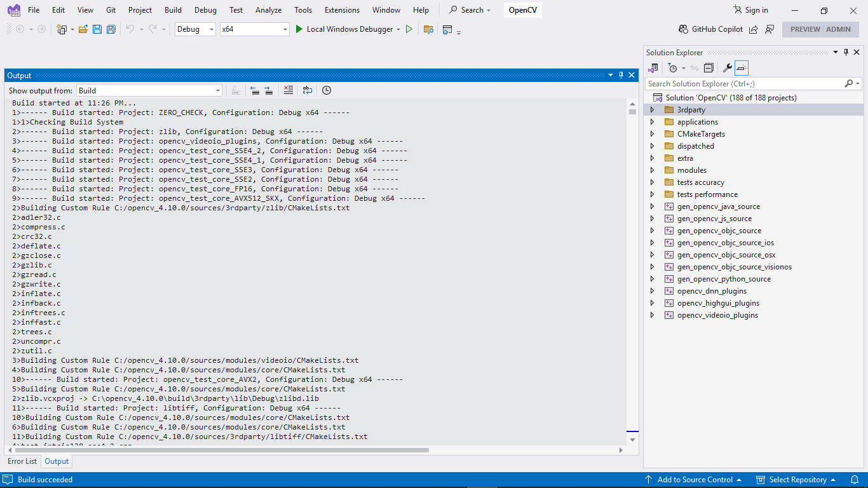Pin the Output window with the pushpin icon
868x488 pixels.
point(621,75)
